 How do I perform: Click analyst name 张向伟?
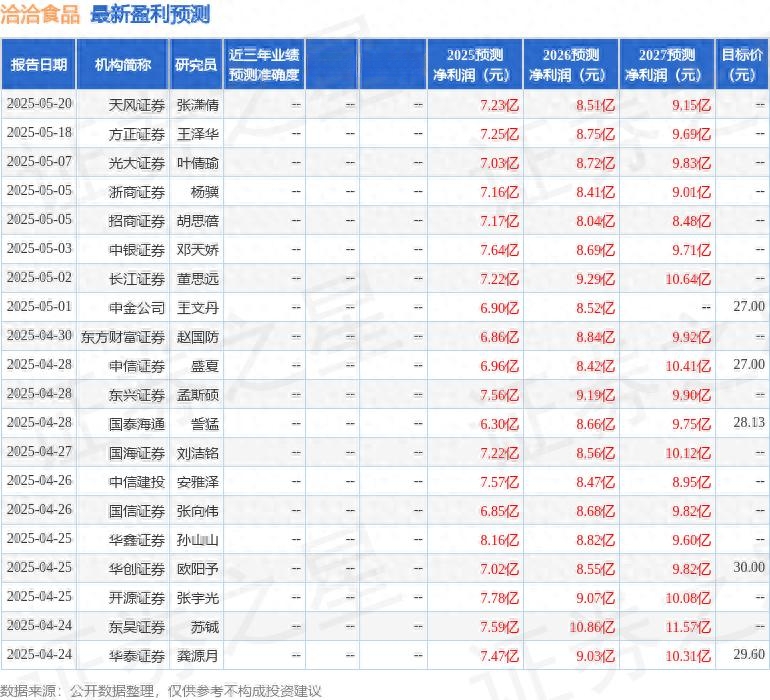click(x=197, y=511)
